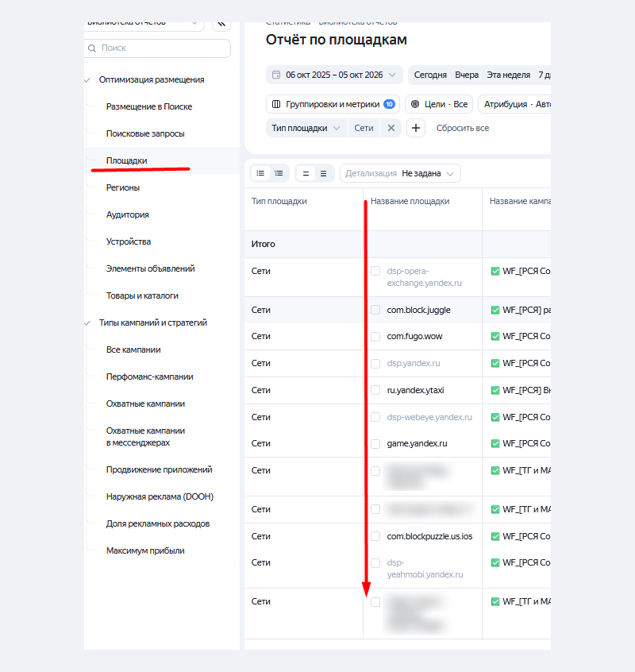Open the Тип площадки filter dropdown
This screenshot has width=635, height=672.
point(306,128)
